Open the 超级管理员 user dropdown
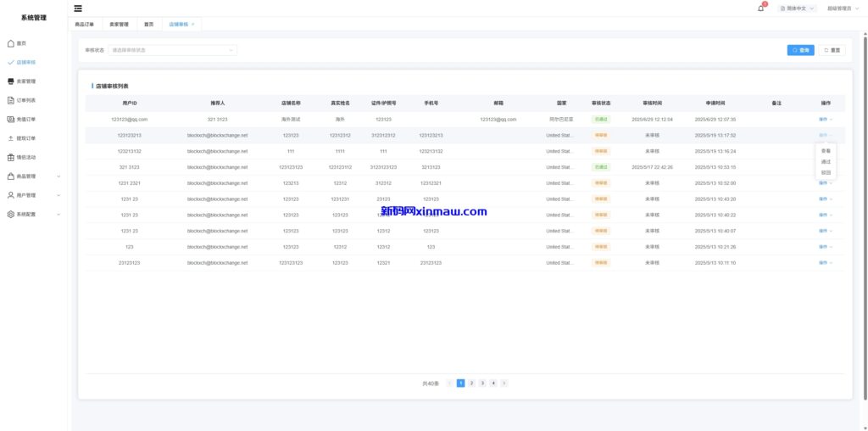 pyautogui.click(x=842, y=8)
